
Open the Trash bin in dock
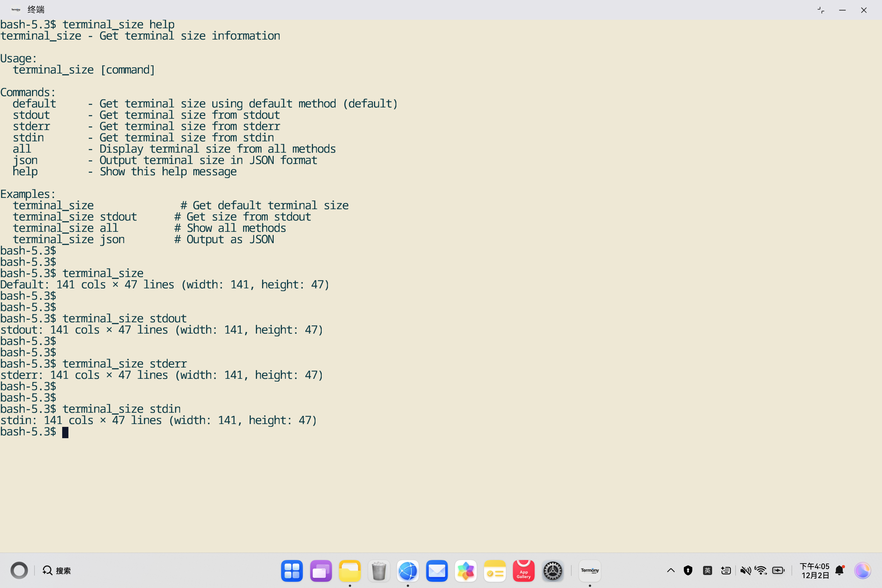coord(379,571)
